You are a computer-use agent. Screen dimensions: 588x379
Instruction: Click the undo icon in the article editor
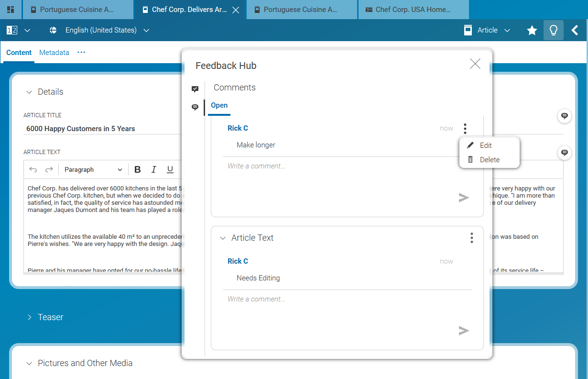(x=33, y=169)
